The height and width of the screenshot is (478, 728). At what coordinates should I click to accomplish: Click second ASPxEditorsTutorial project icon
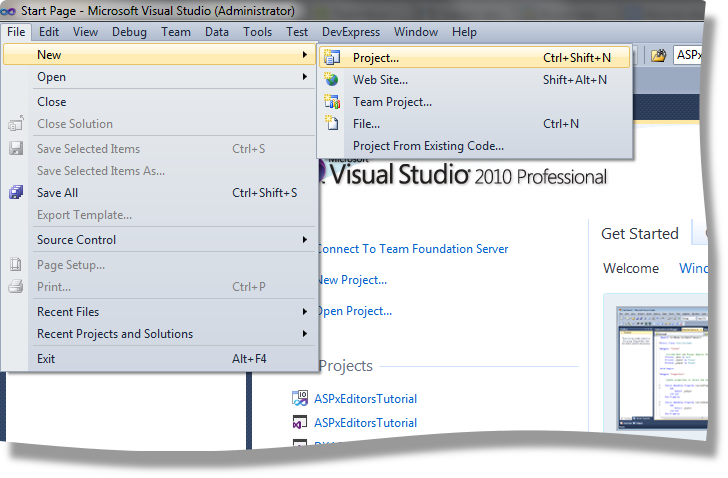coord(300,422)
